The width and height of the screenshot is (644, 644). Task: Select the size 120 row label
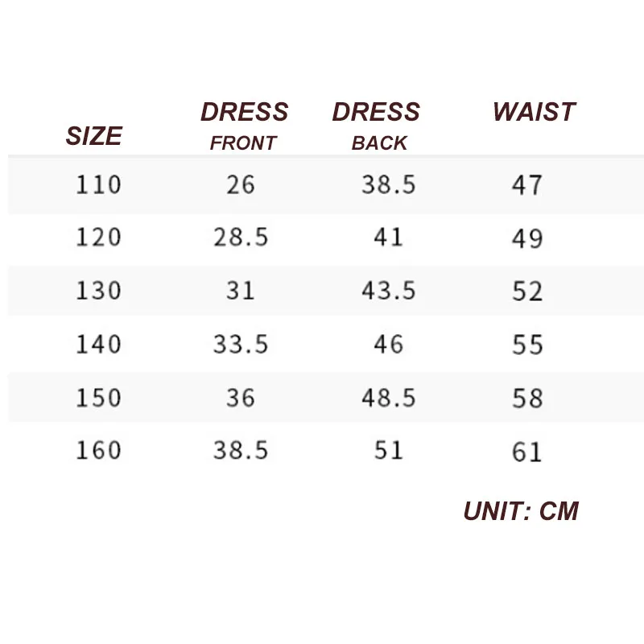(x=98, y=237)
